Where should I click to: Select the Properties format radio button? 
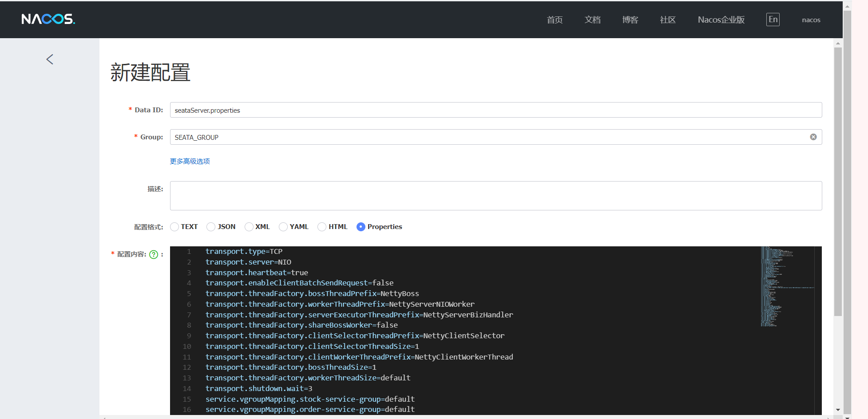pyautogui.click(x=361, y=227)
